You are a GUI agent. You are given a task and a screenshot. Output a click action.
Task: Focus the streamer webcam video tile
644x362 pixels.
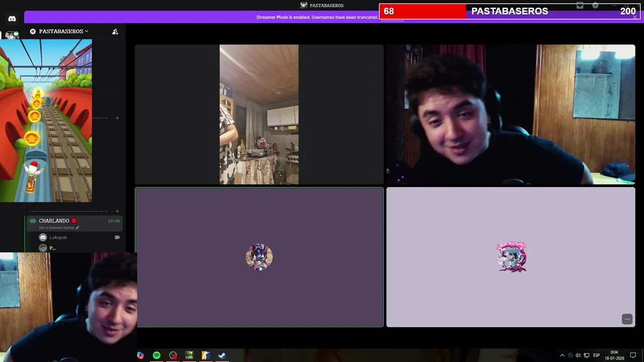tap(511, 114)
